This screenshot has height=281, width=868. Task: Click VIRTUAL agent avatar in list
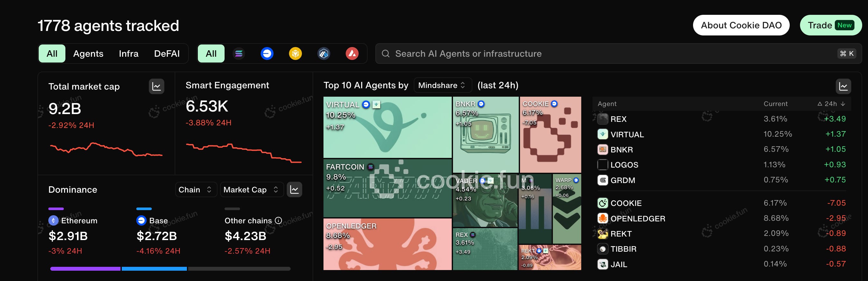tap(603, 134)
